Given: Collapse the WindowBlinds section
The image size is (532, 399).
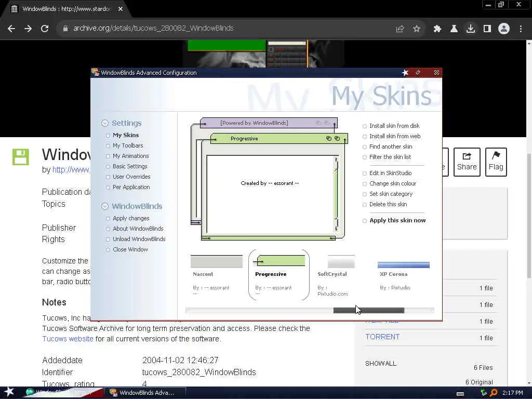Looking at the screenshot, I should [105, 206].
